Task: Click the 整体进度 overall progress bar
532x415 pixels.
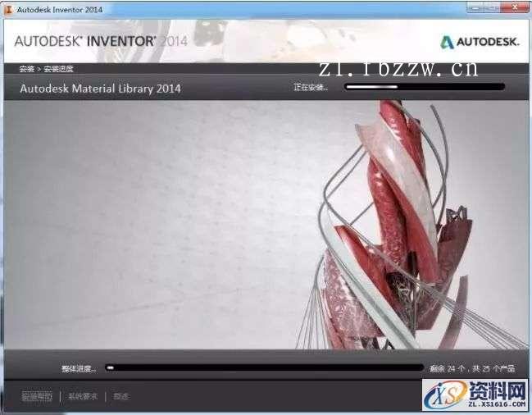Action: point(264,367)
